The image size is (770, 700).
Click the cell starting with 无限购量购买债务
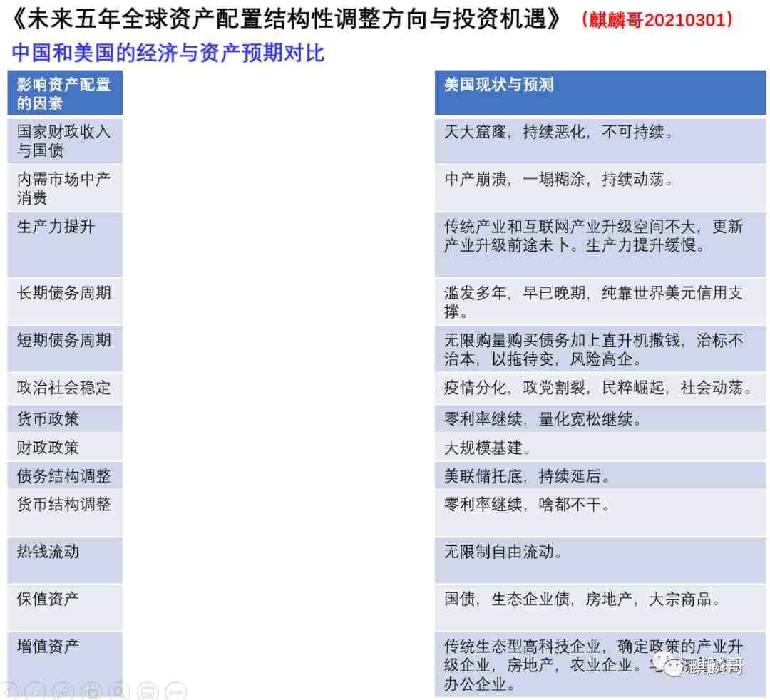(x=600, y=349)
